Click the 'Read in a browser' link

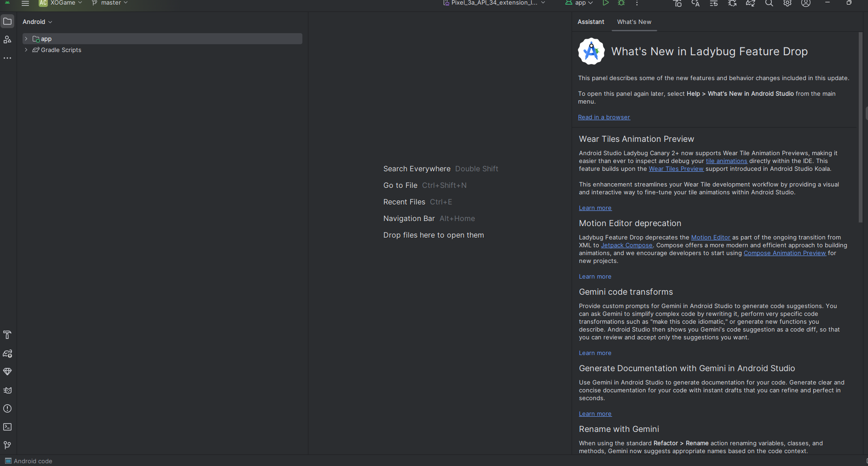[604, 117]
